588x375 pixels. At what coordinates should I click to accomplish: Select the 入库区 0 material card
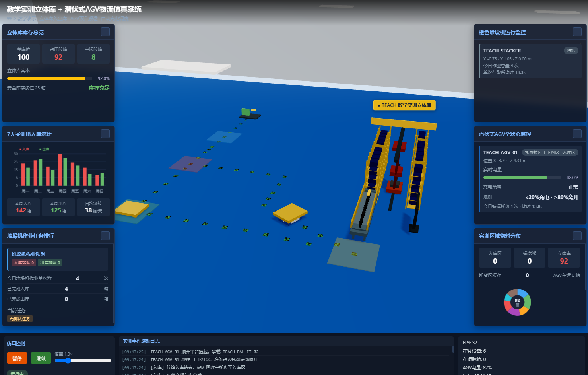pos(495,258)
